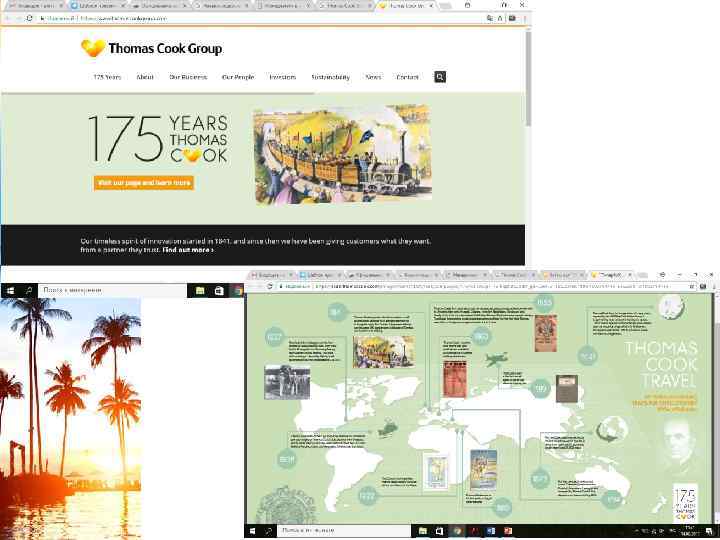Open Windows Start button in left taskbar
The height and width of the screenshot is (540, 720).
pos(10,290)
